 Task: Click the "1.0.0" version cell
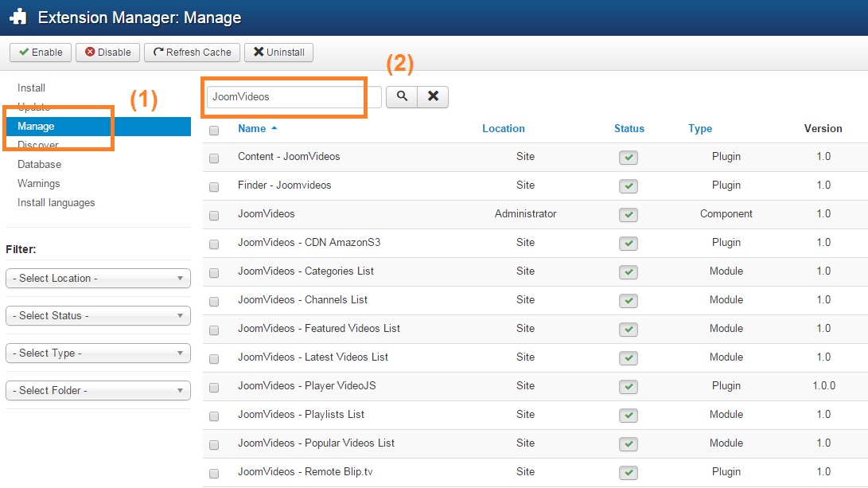point(823,385)
